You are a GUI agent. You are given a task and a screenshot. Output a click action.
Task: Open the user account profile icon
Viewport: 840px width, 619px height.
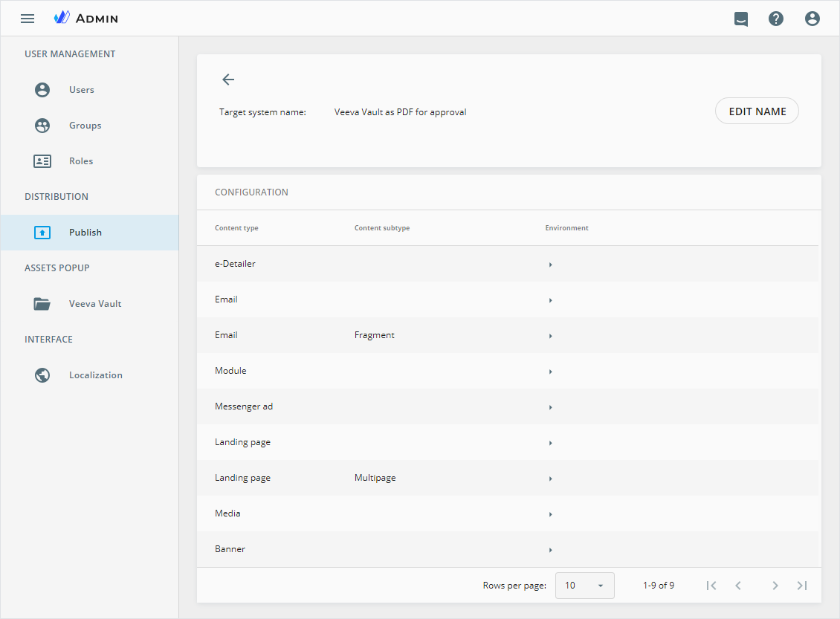[812, 19]
